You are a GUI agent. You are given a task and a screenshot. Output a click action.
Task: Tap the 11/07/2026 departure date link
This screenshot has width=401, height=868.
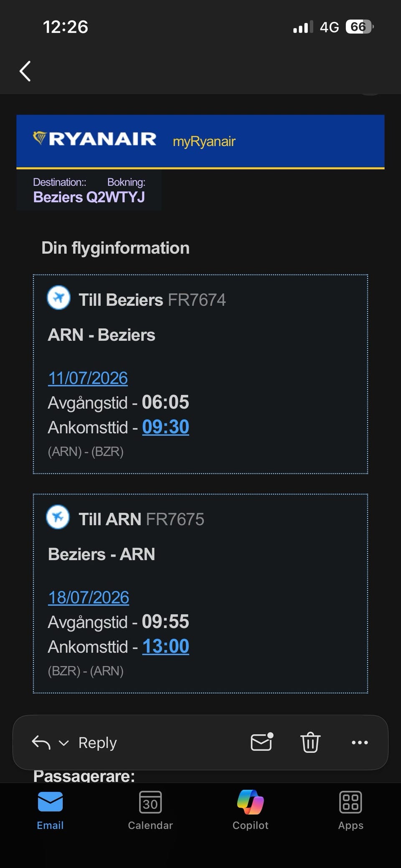pos(88,378)
